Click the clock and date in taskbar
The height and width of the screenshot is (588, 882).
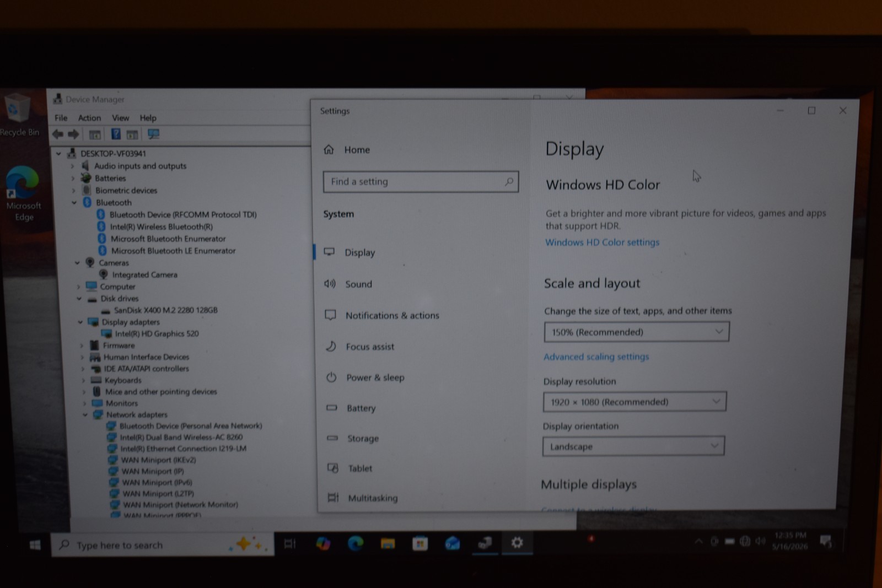(x=790, y=541)
